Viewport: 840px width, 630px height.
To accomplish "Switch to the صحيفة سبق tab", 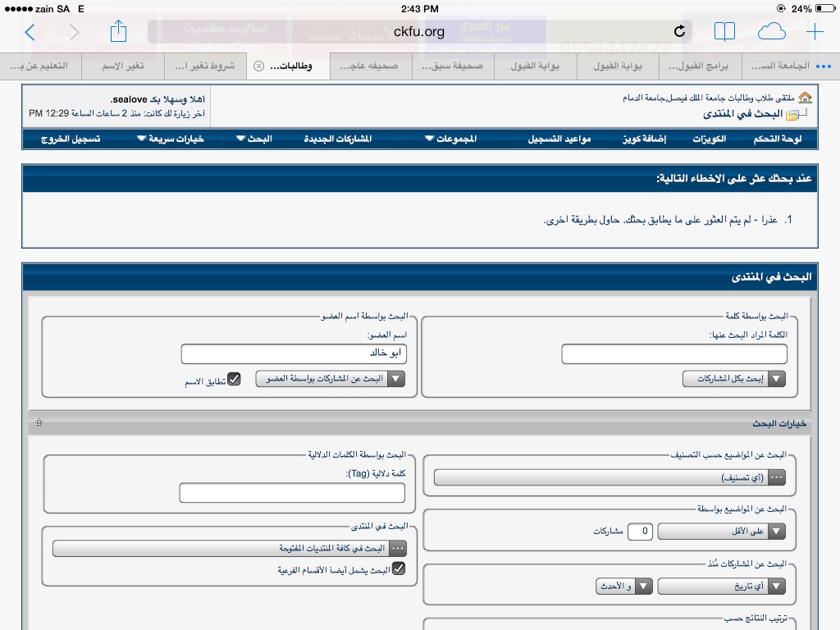I will coord(453,66).
